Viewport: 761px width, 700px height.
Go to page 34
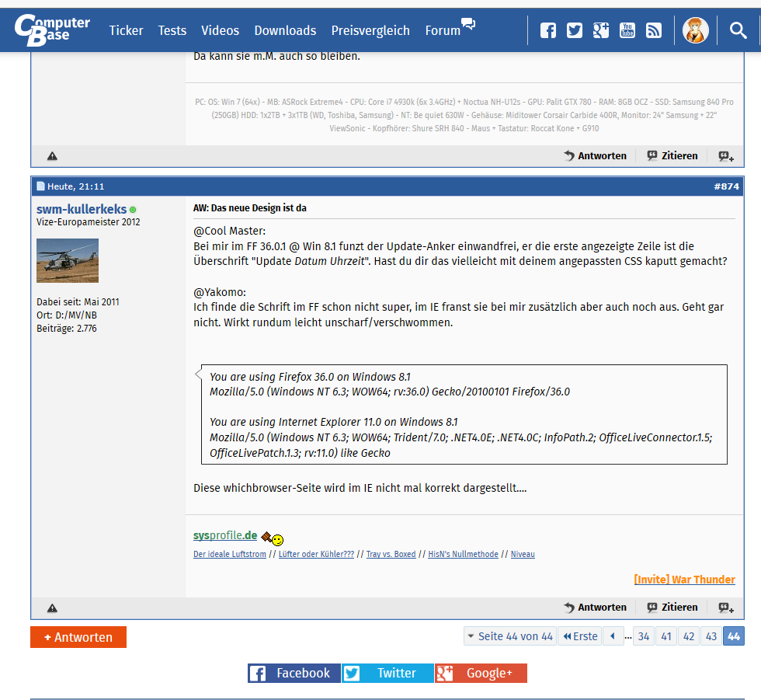coord(644,636)
